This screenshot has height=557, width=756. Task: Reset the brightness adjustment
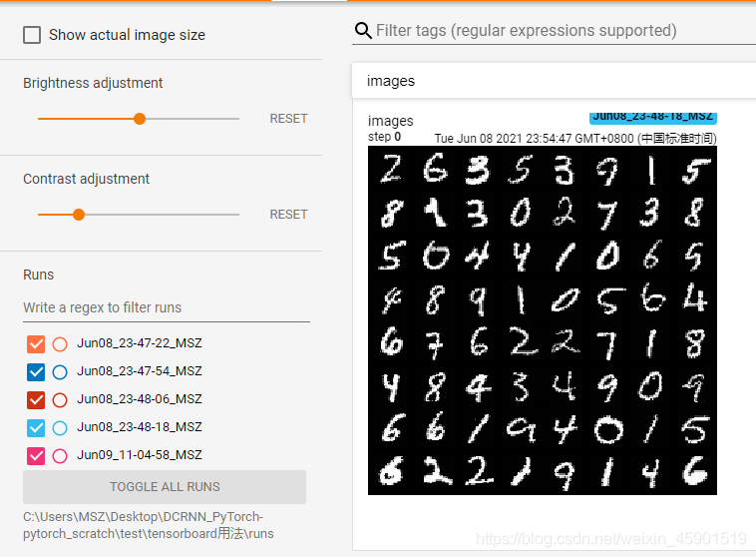click(288, 119)
